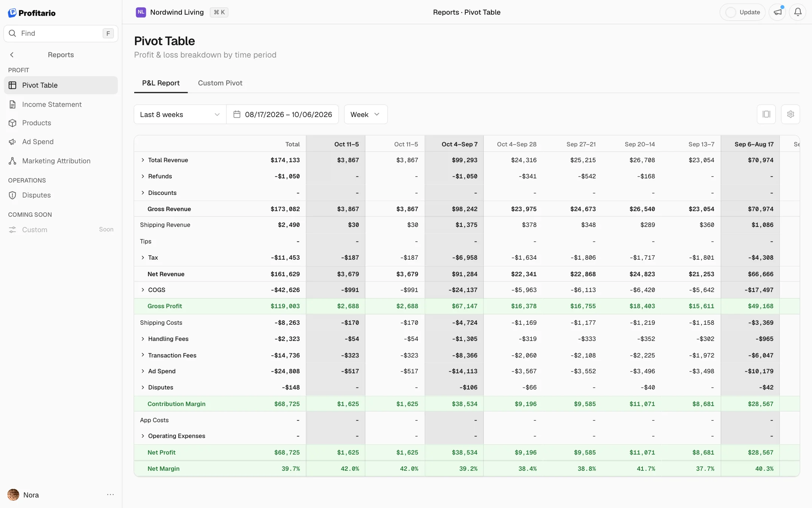This screenshot has width=812, height=508.
Task: Click the column layout icon
Action: tap(767, 114)
